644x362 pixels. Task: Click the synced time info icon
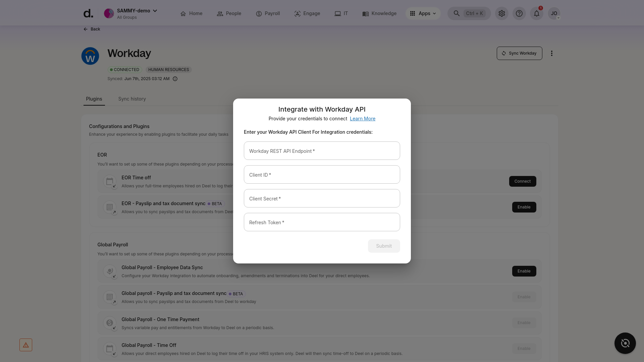tap(175, 79)
